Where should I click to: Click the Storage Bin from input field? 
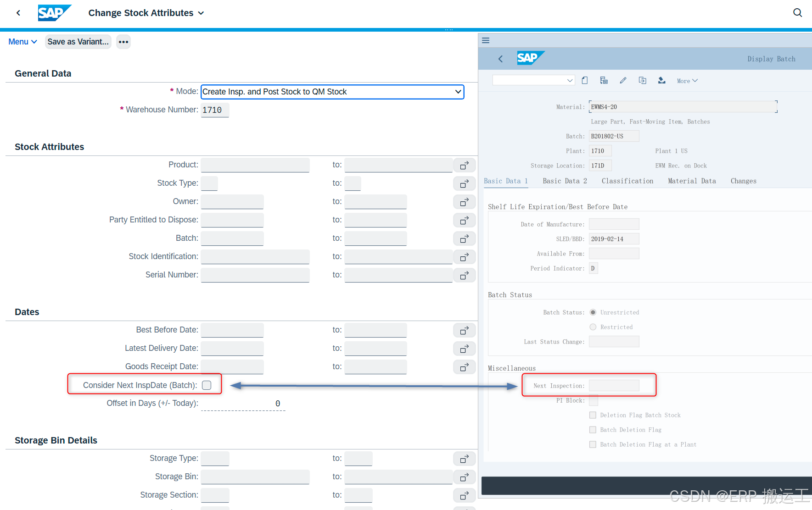point(255,477)
